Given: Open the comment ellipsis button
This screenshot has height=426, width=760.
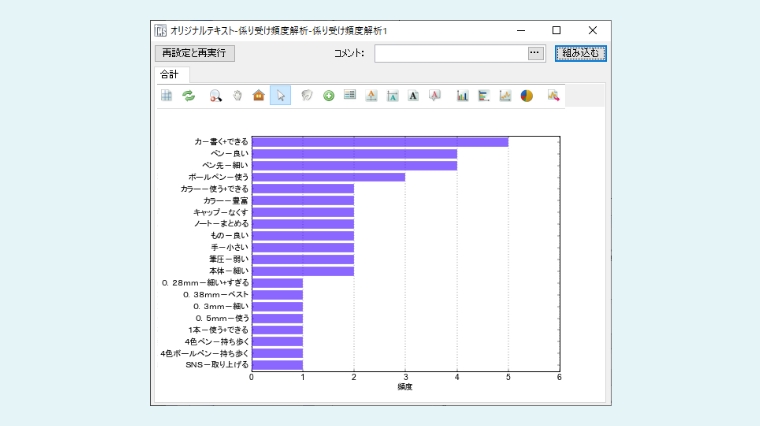Looking at the screenshot, I should tap(535, 53).
